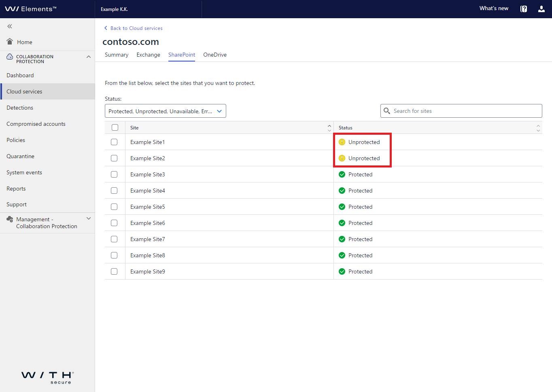Check the box for Example Site3
Image resolution: width=552 pixels, height=392 pixels.
tap(114, 174)
